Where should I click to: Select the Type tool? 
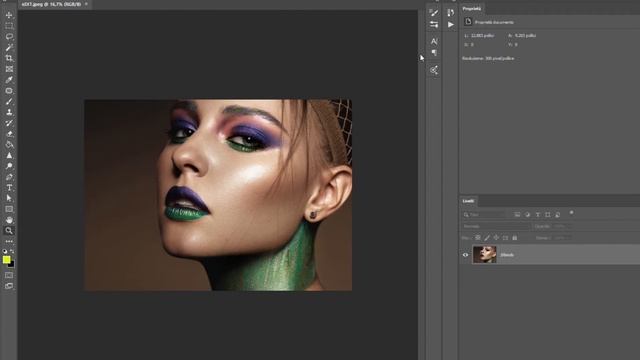point(9,188)
